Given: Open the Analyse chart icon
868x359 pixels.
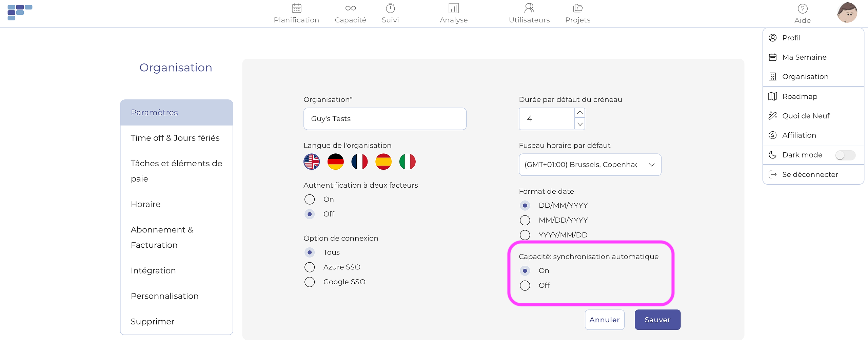Looking at the screenshot, I should [453, 8].
